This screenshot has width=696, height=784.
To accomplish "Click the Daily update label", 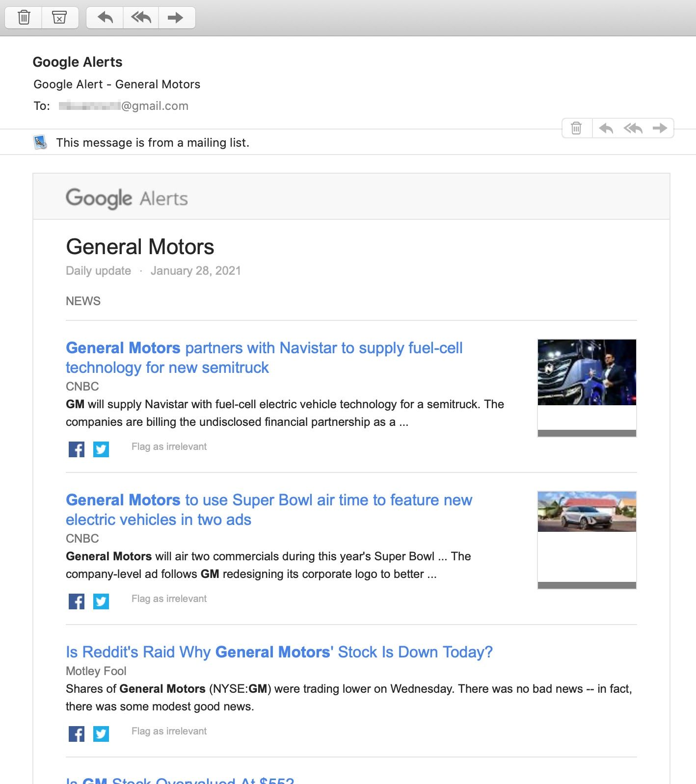I will point(99,271).
